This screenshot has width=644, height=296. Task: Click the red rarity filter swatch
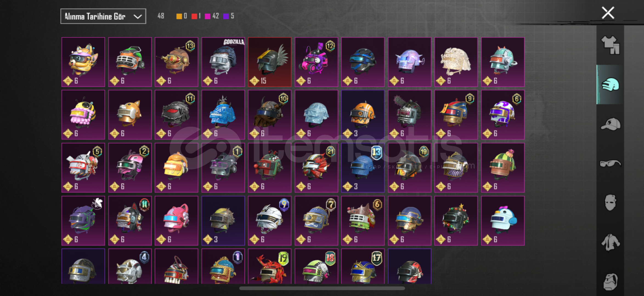(194, 16)
